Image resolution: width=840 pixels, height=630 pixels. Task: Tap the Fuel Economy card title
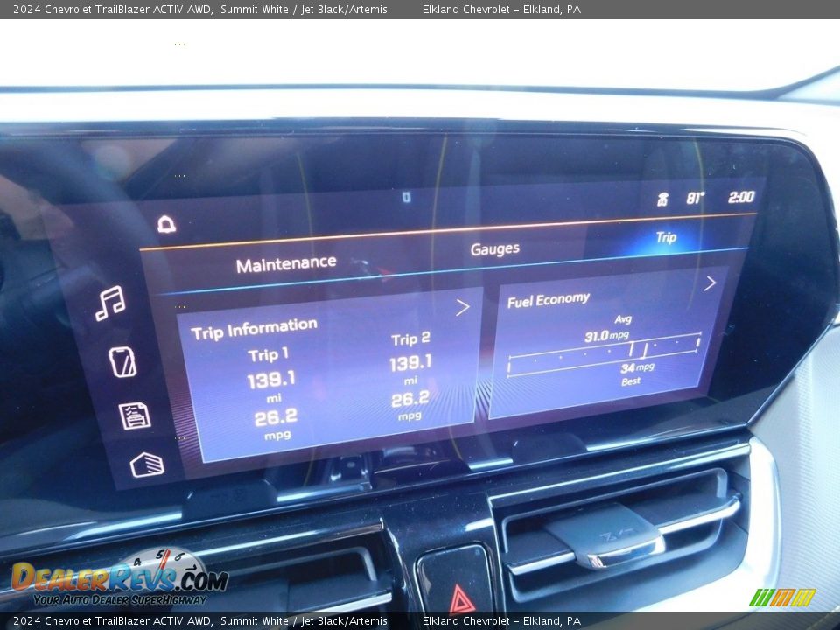point(549,300)
